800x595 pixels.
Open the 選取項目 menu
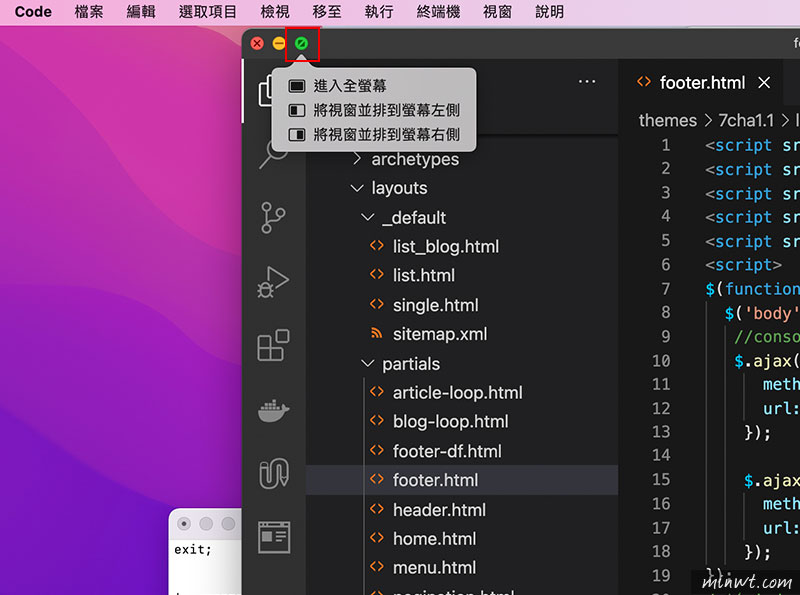pyautogui.click(x=208, y=12)
